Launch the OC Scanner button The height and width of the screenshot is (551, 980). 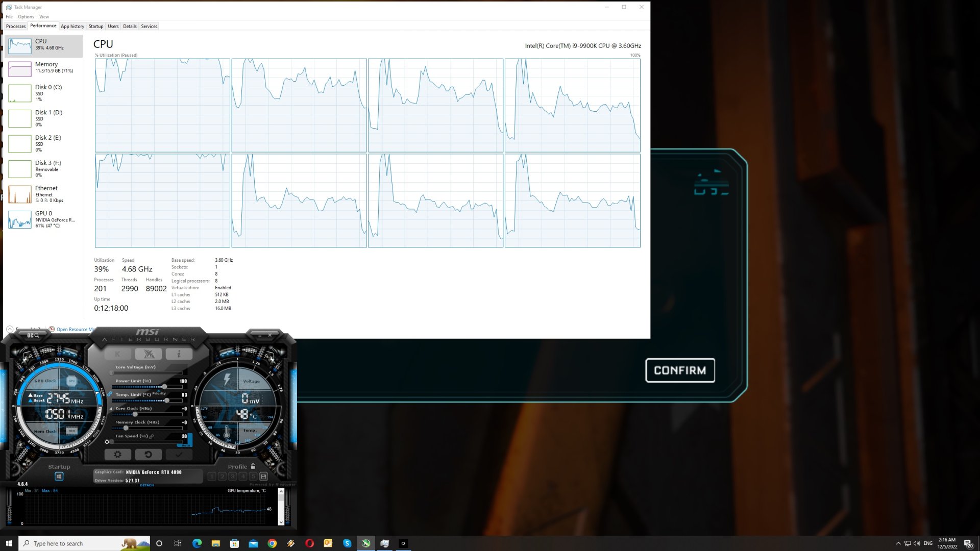pyautogui.click(x=33, y=335)
